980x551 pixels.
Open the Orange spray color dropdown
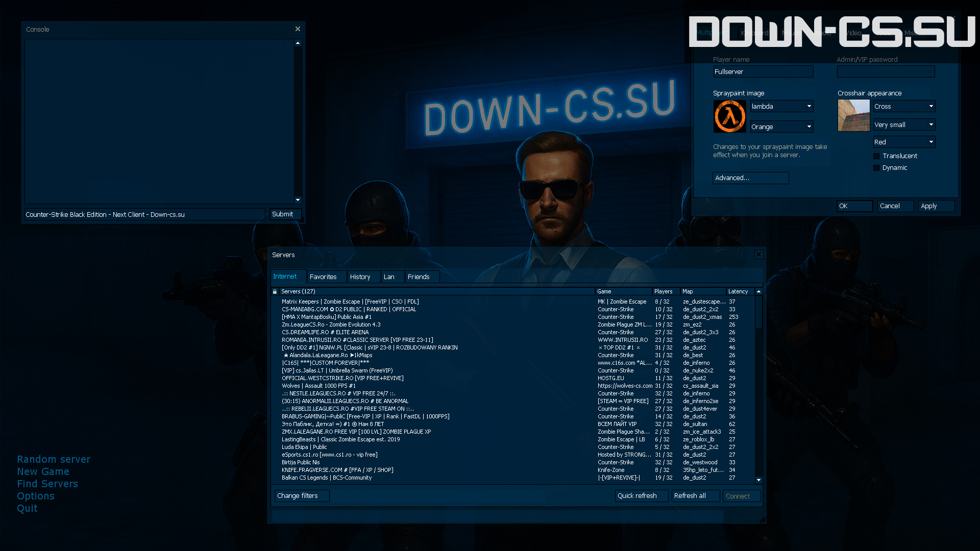click(x=809, y=127)
